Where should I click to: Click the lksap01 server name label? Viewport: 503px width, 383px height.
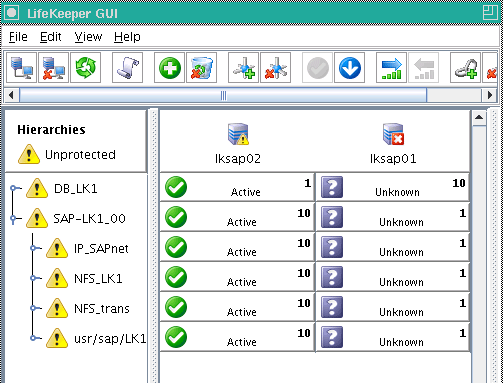click(x=393, y=159)
